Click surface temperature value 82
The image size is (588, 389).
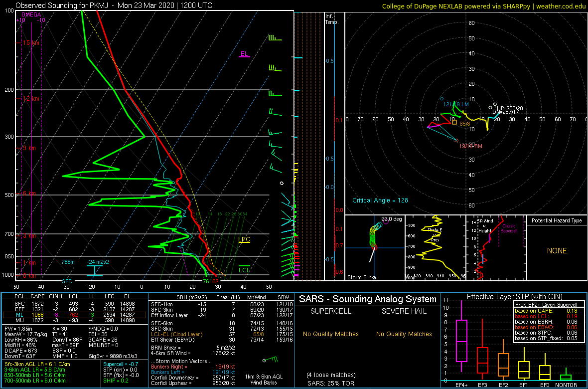(215, 281)
